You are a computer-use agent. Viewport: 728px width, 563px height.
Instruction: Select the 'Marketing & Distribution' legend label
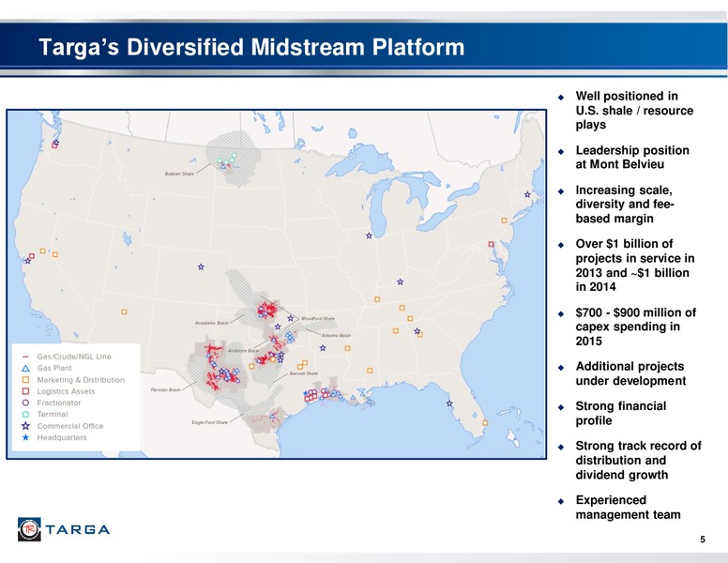(x=81, y=379)
